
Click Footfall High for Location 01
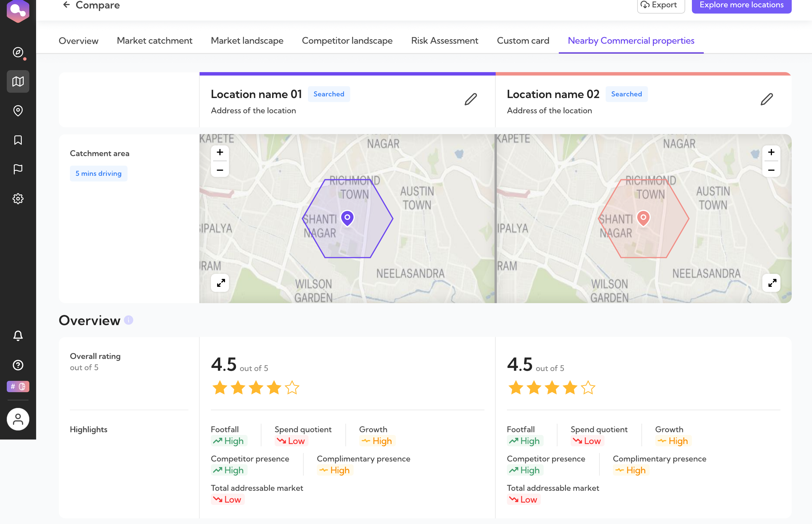coord(229,441)
